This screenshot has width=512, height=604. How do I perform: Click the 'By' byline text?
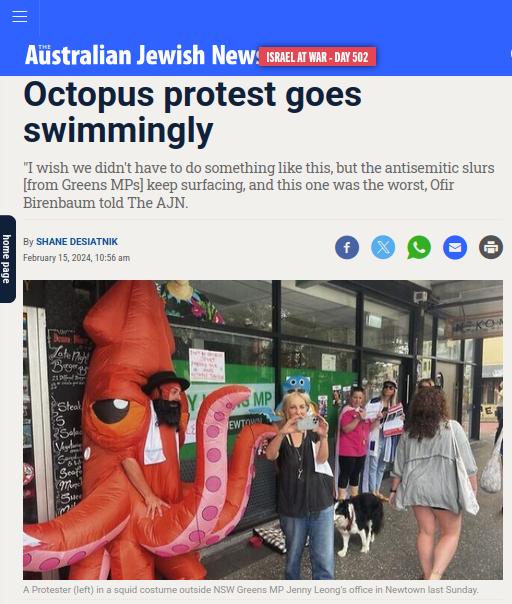28,242
